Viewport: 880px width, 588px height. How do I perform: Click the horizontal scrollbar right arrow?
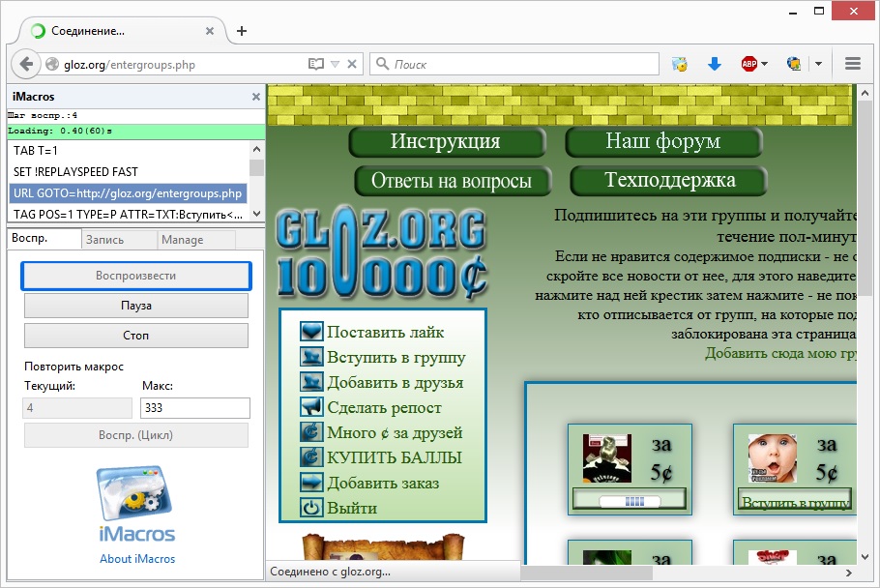(x=849, y=573)
